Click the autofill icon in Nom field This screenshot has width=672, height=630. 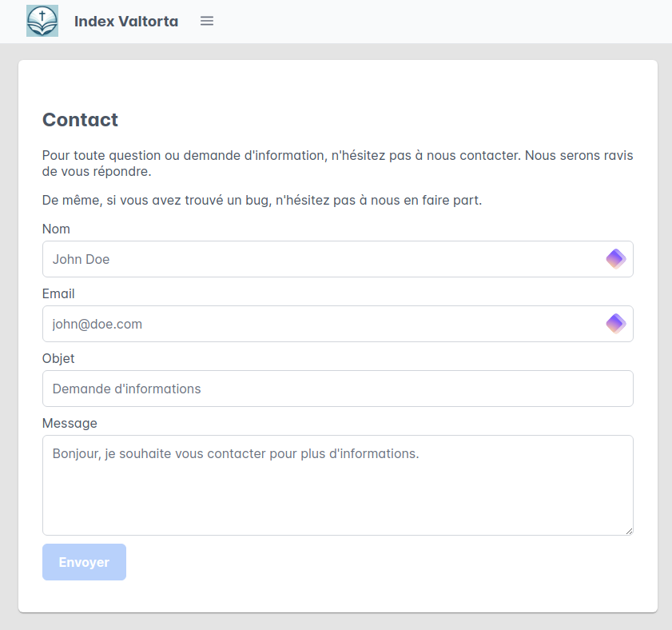click(615, 259)
